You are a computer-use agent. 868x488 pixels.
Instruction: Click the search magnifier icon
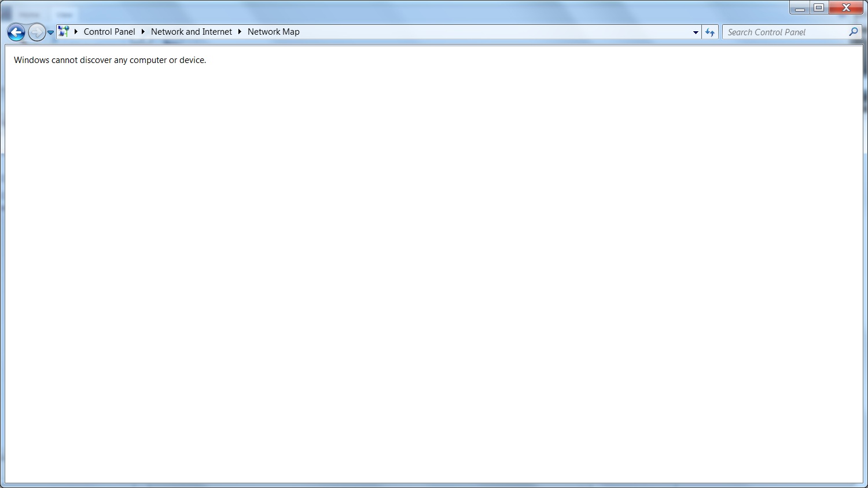pos(854,32)
